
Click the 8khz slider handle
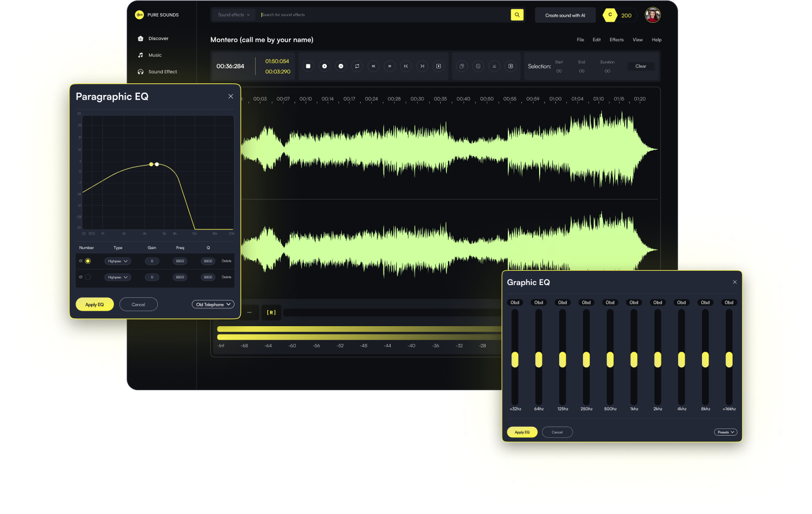(x=705, y=360)
